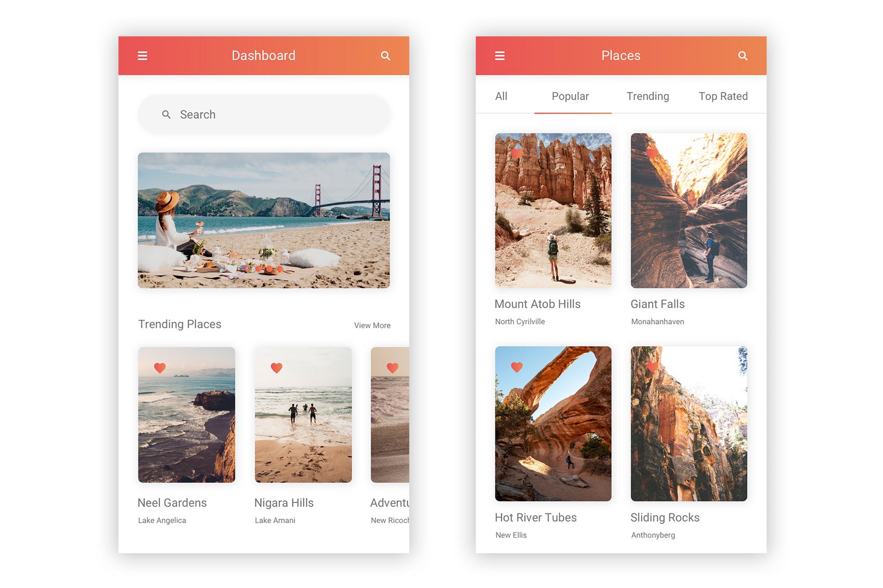
Task: Click the magnifier icon inside the search bar
Action: (x=167, y=114)
